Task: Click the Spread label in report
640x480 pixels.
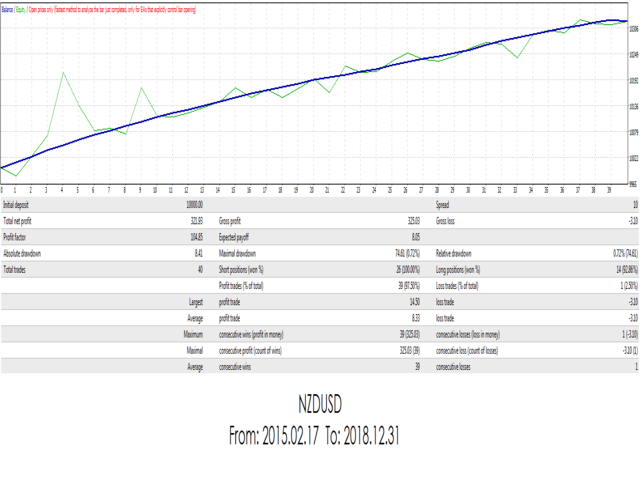Action: click(x=442, y=204)
